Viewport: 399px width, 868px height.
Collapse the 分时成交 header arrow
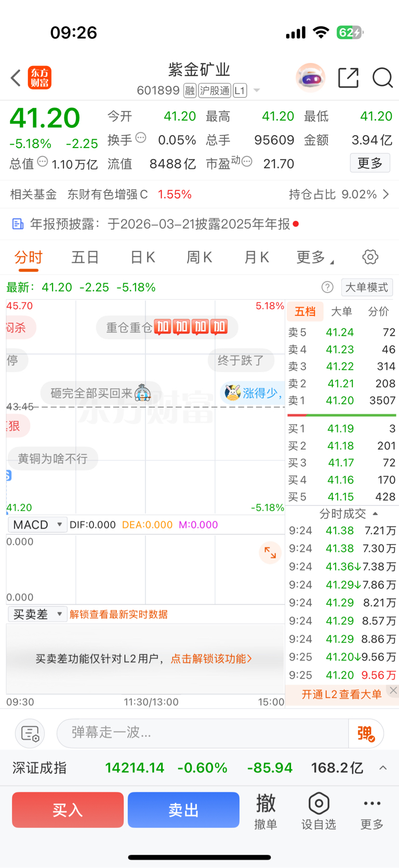376,514
